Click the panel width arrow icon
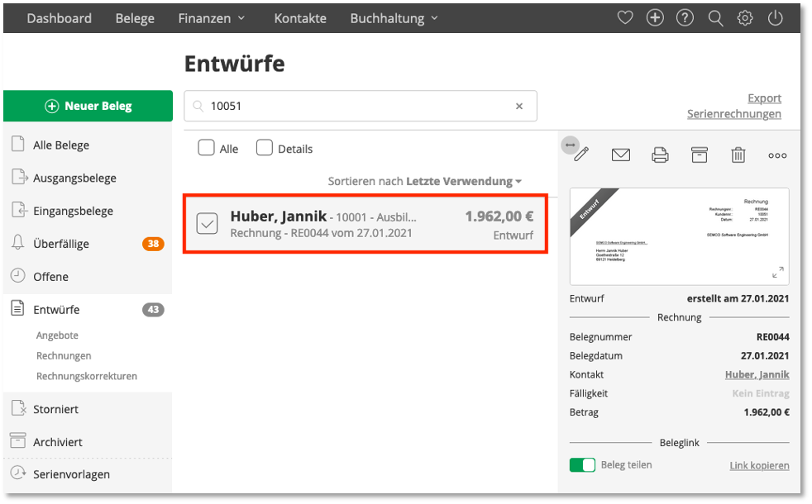 coord(570,145)
